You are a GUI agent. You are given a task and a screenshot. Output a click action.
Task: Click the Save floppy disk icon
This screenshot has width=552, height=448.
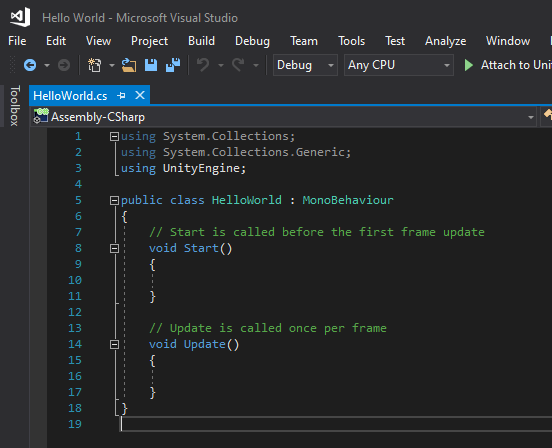coord(151,65)
